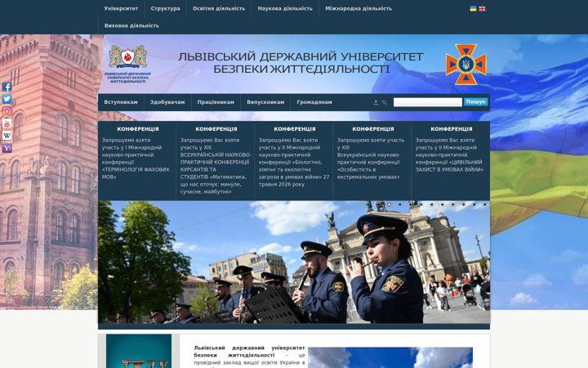Viewport: 588px width, 368px height.
Task: Open the «ЦИВІЛЬНИЙ ЗАХИСТ В УМОВАХ ВІЙНИ» conference announcement
Action: click(451, 155)
